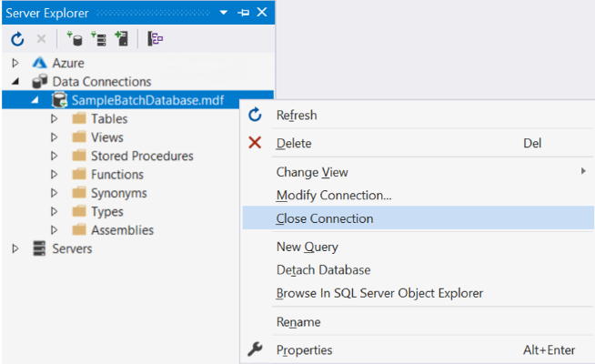This screenshot has height=364, width=595.
Task: Expand the Synonyms folder
Action: point(55,193)
